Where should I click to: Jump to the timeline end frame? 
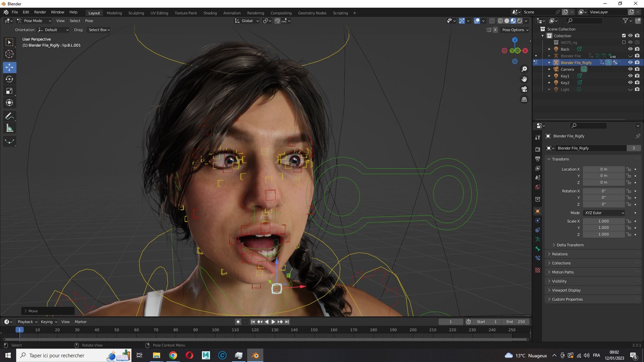(x=287, y=322)
